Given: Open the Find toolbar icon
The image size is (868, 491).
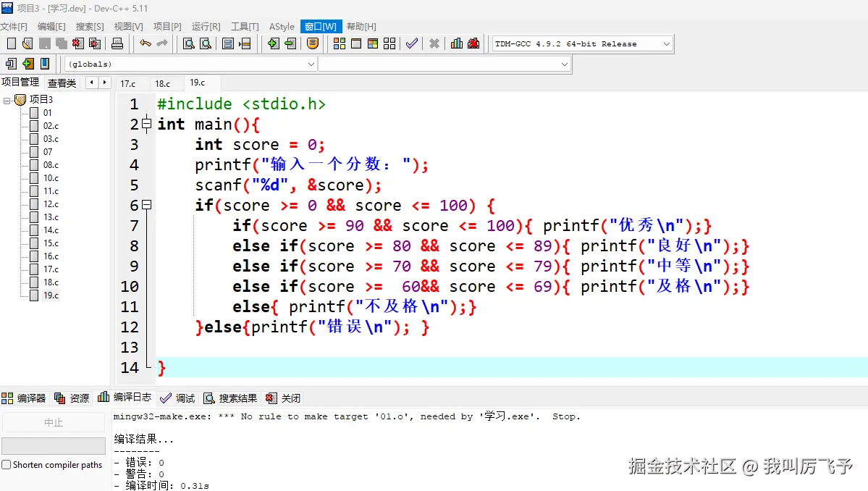Looking at the screenshot, I should click(187, 43).
